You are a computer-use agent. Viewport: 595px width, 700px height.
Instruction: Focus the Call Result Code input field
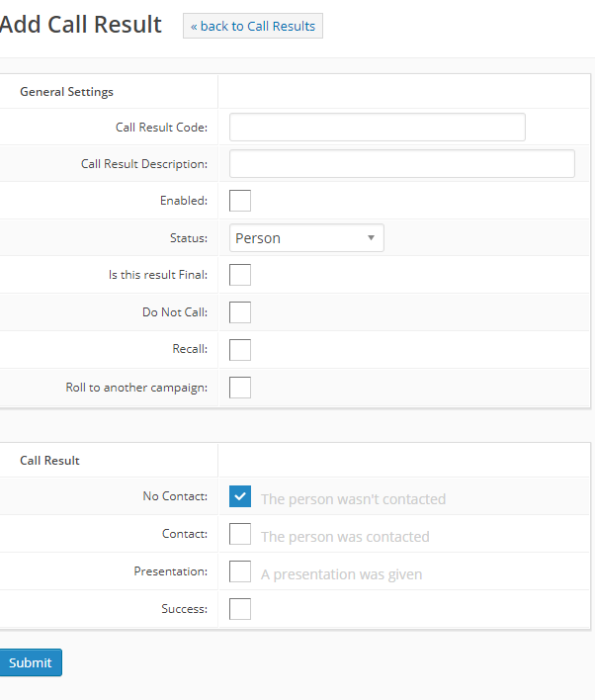pos(377,128)
